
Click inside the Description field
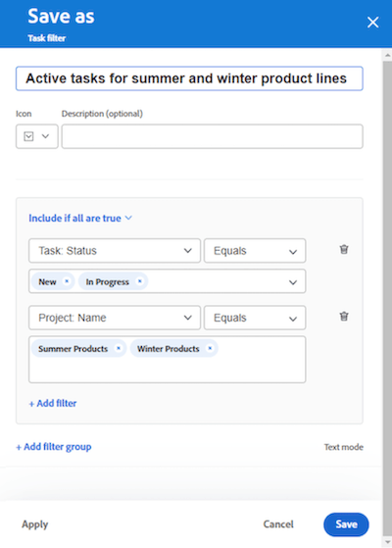pyautogui.click(x=213, y=136)
